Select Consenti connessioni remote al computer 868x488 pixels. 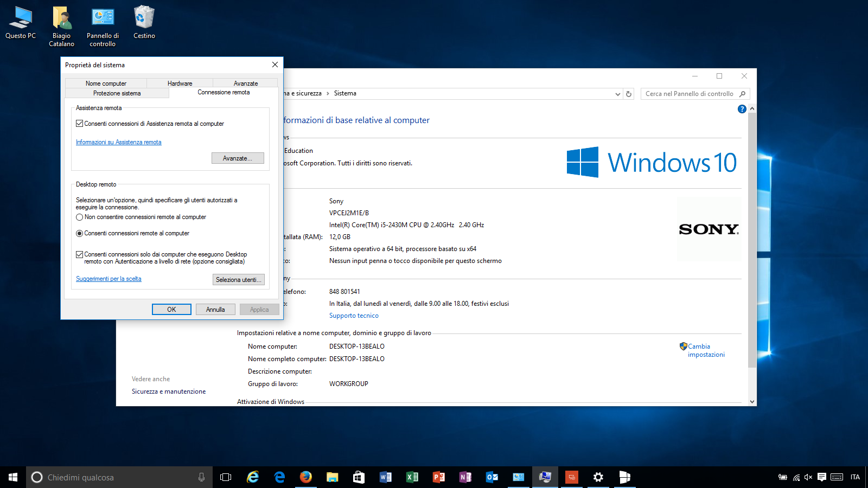point(79,233)
